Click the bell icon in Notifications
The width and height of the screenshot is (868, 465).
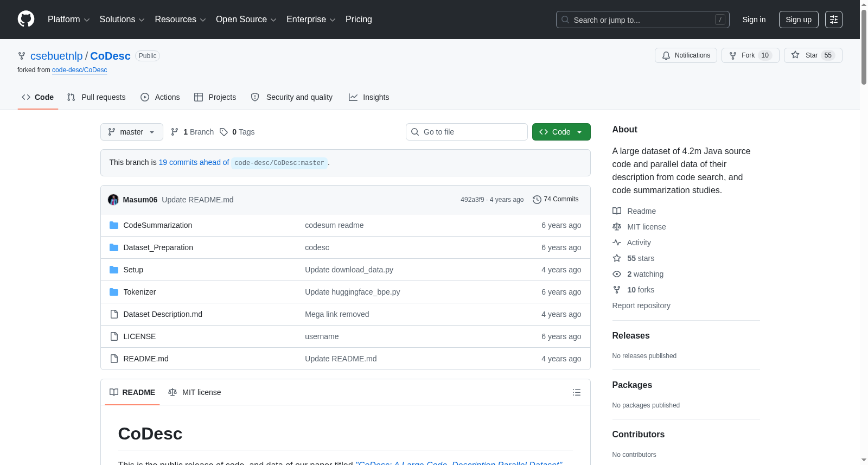(666, 55)
